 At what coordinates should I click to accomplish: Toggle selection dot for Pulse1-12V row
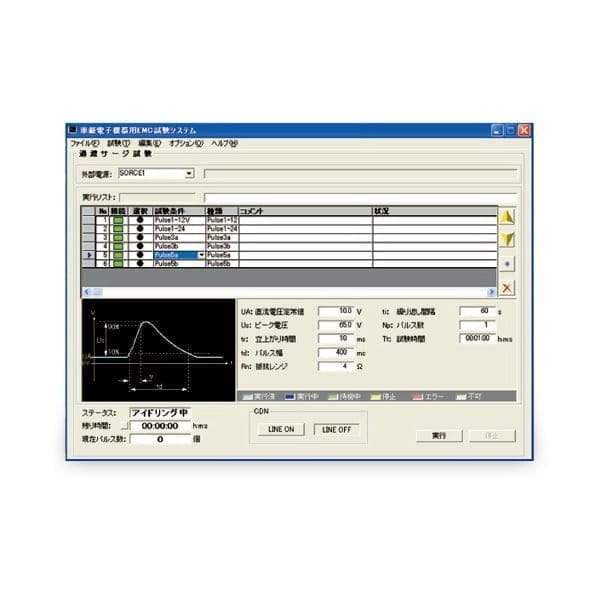(139, 220)
